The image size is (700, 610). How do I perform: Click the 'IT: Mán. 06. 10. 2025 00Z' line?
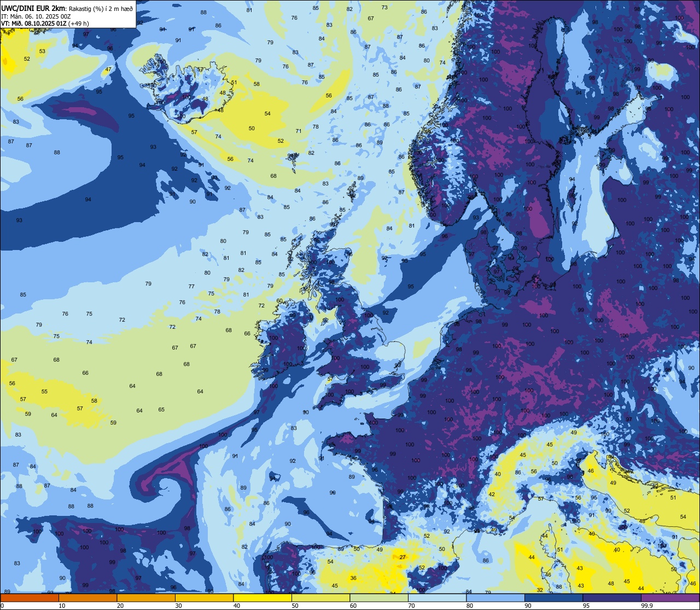tap(36, 16)
